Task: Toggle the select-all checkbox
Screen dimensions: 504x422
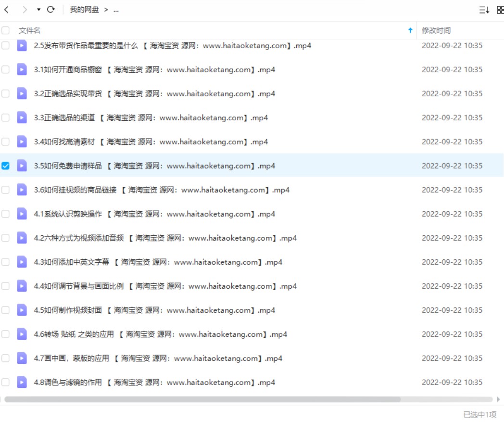Action: [x=5, y=30]
